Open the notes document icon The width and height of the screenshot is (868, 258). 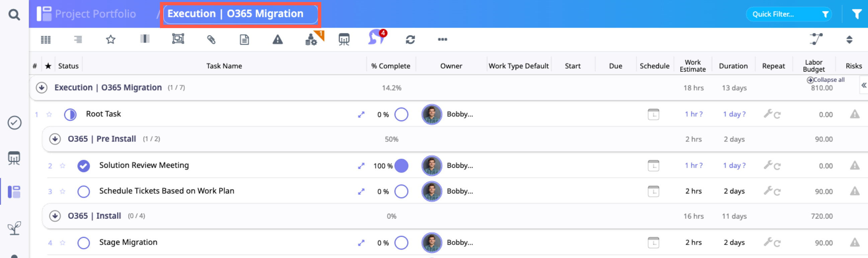pyautogui.click(x=244, y=40)
